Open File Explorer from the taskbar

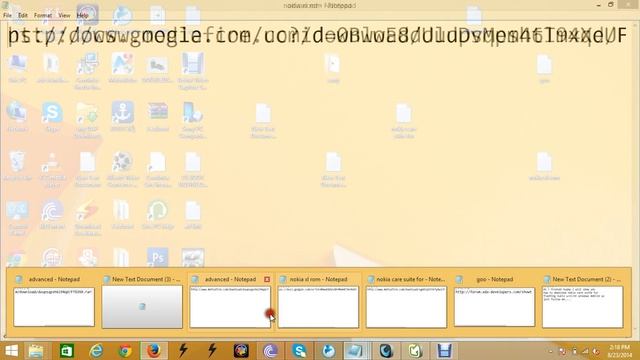click(x=36, y=351)
